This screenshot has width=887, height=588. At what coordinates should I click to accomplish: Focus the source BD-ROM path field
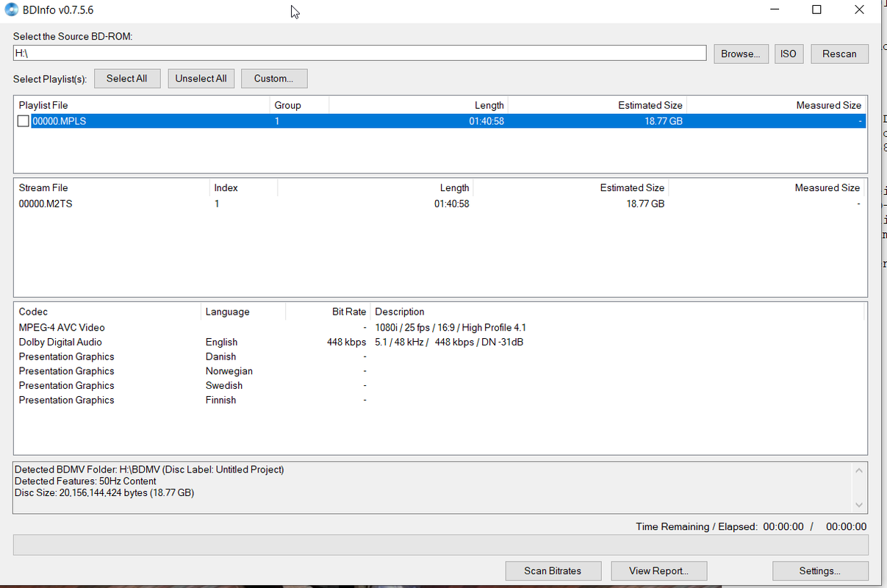pos(359,54)
